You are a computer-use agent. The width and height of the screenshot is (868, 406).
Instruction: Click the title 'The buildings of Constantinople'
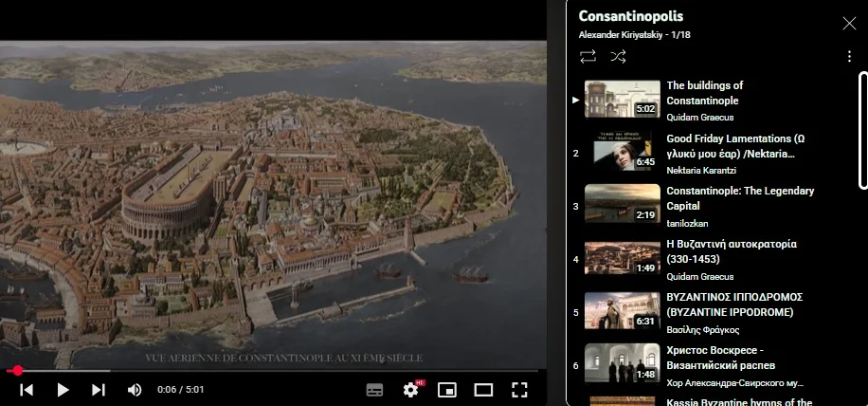coord(705,93)
